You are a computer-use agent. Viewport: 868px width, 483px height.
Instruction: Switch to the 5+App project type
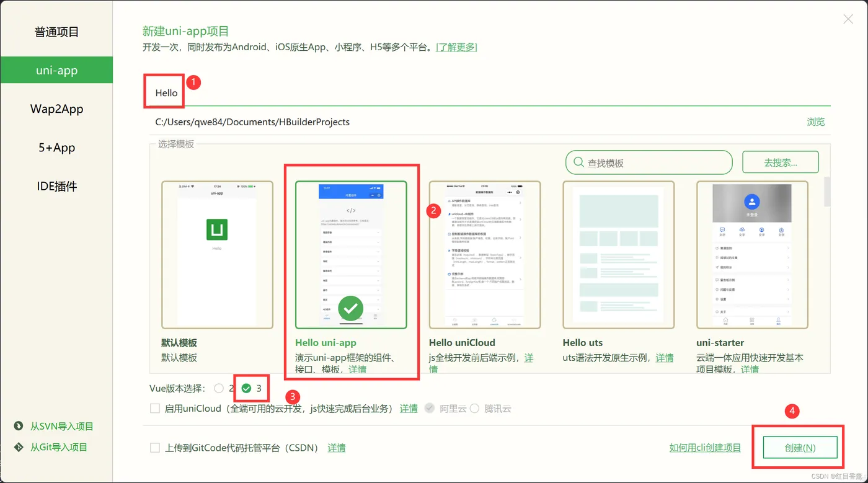[56, 148]
